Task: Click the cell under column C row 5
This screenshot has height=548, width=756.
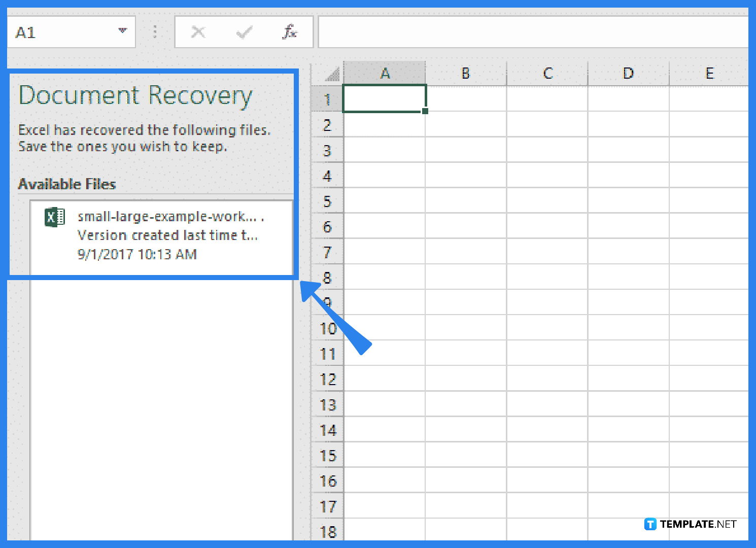Action: click(547, 201)
